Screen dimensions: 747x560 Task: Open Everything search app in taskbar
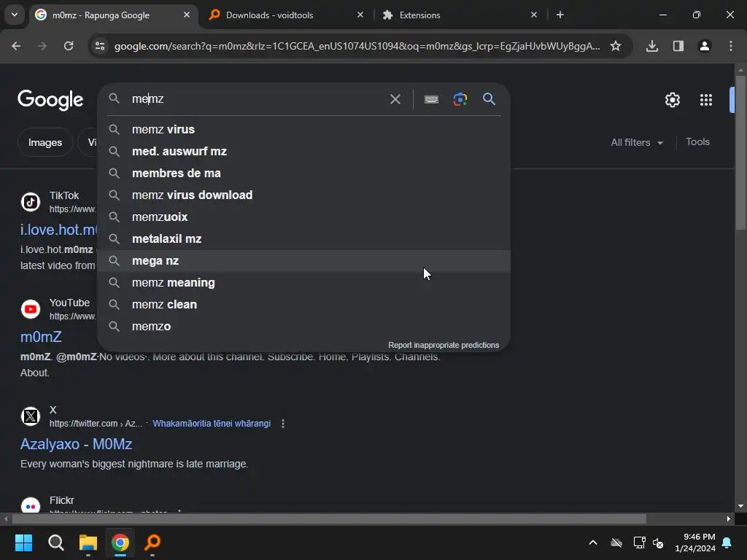point(152,542)
